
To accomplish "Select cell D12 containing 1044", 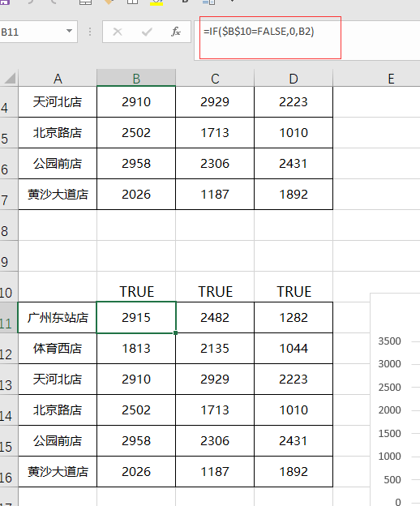I will pos(294,349).
